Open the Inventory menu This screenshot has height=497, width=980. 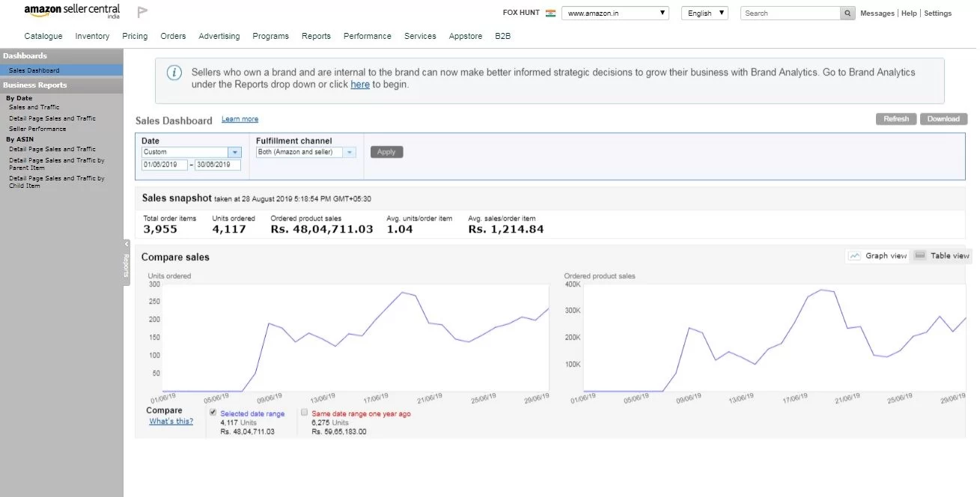click(92, 36)
